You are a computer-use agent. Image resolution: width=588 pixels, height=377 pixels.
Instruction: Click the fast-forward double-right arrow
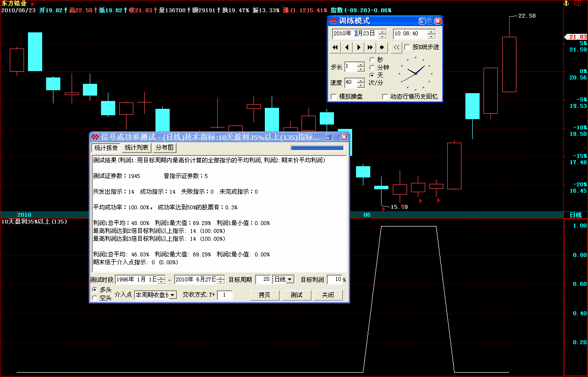click(x=371, y=48)
